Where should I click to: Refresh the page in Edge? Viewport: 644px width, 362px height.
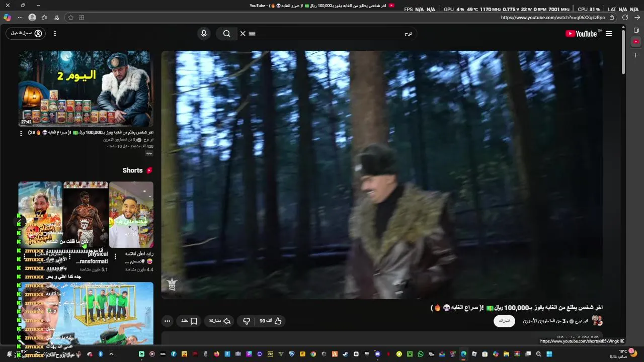pos(625,17)
